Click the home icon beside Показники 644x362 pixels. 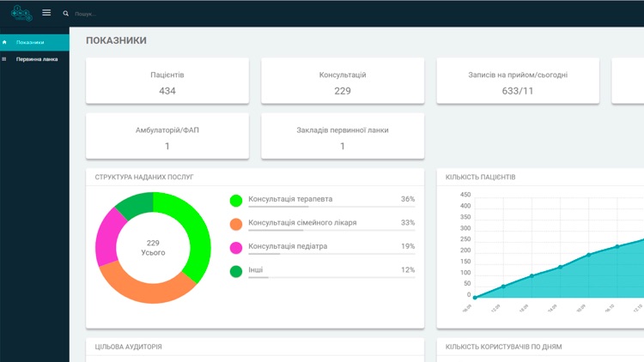coord(5,42)
